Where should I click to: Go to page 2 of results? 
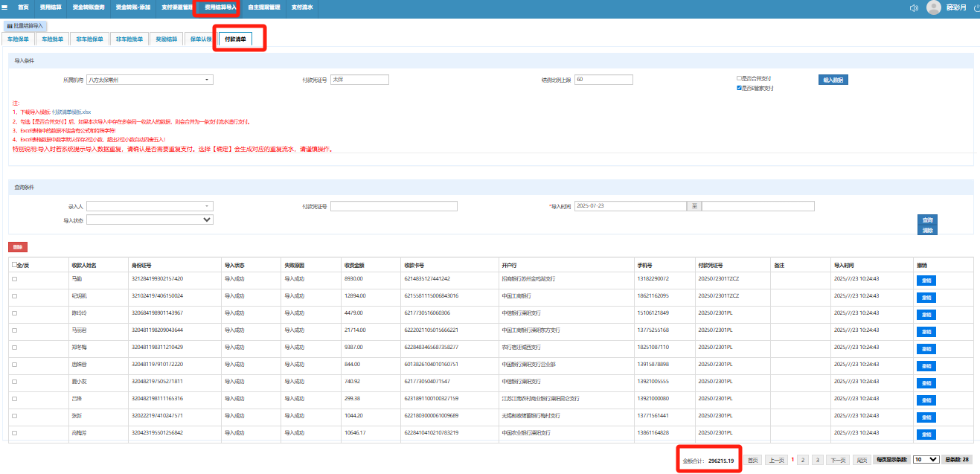[x=803, y=460]
